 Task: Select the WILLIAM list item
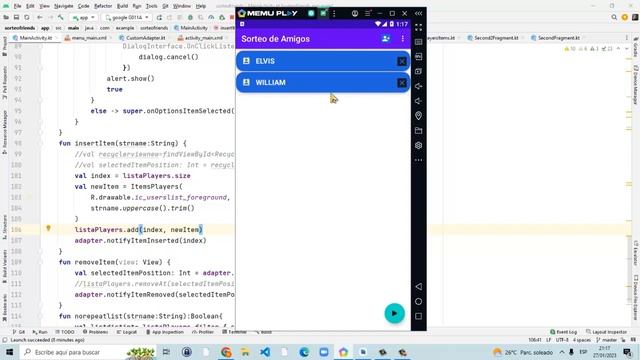[x=323, y=82]
